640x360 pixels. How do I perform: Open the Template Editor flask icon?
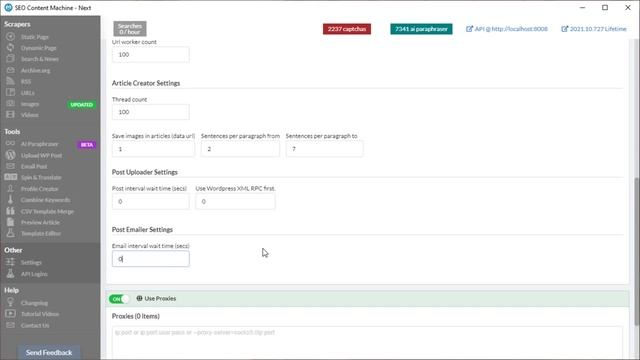point(10,233)
